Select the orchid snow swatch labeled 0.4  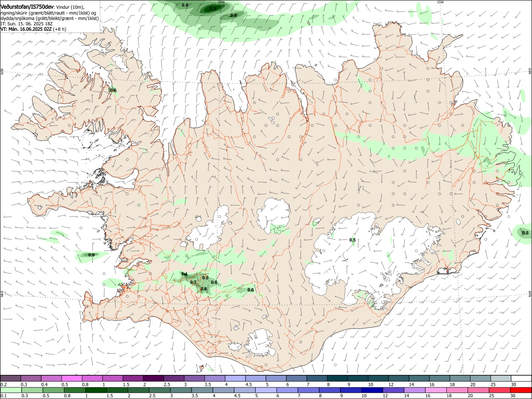(x=52, y=379)
